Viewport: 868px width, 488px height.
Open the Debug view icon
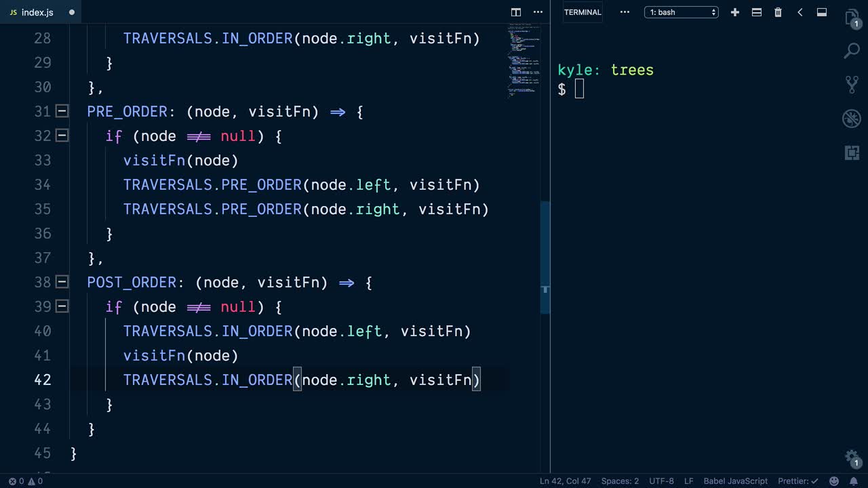pyautogui.click(x=852, y=119)
